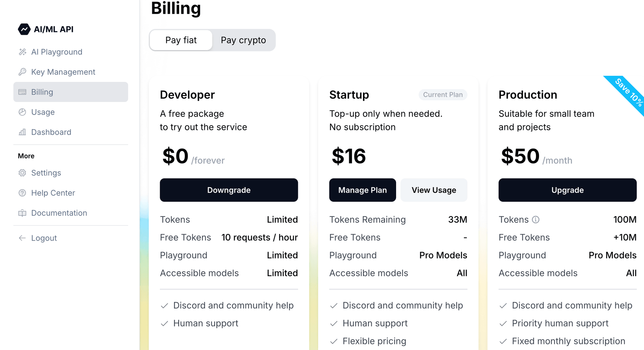
Task: Click the Documentation book icon
Action: pyautogui.click(x=22, y=213)
